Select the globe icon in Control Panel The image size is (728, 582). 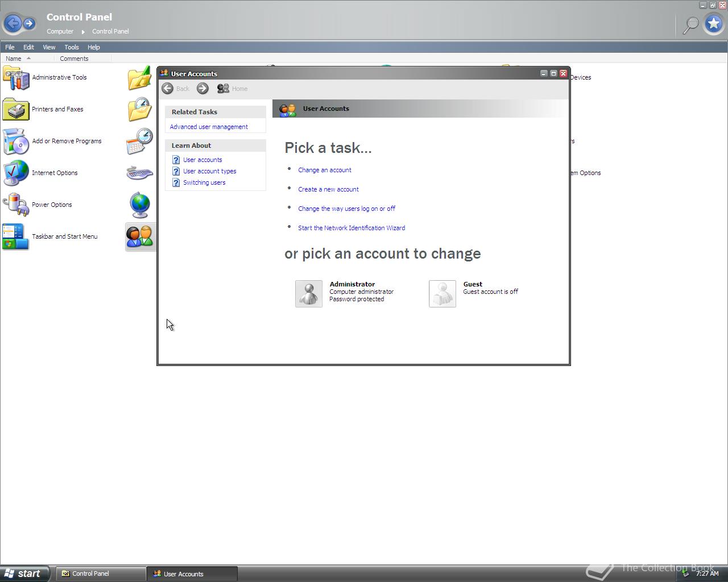140,205
